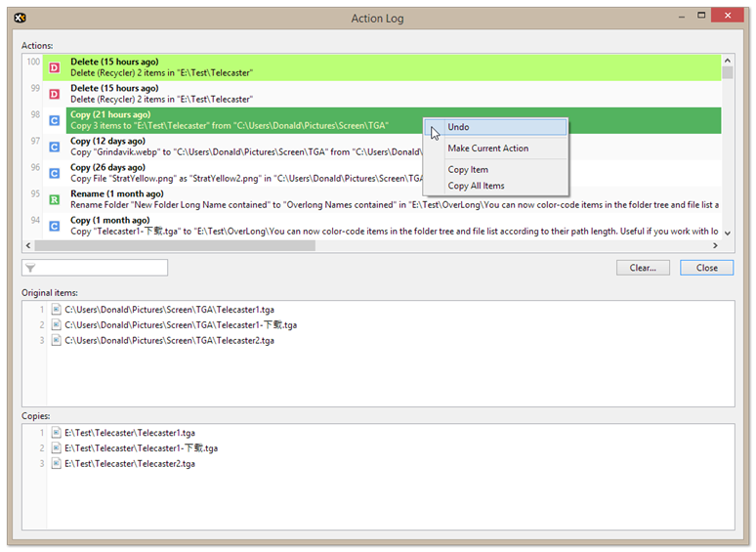Choose Undo from the context menu
756x552 pixels.
(x=458, y=127)
